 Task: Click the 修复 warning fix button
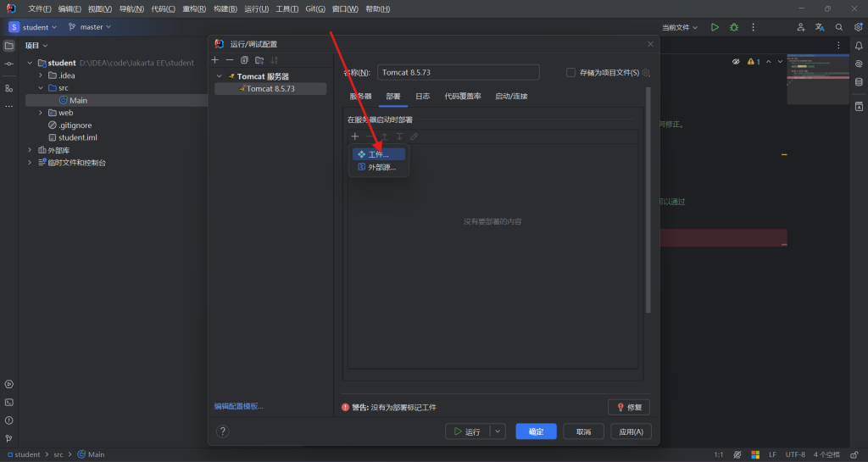pos(629,407)
